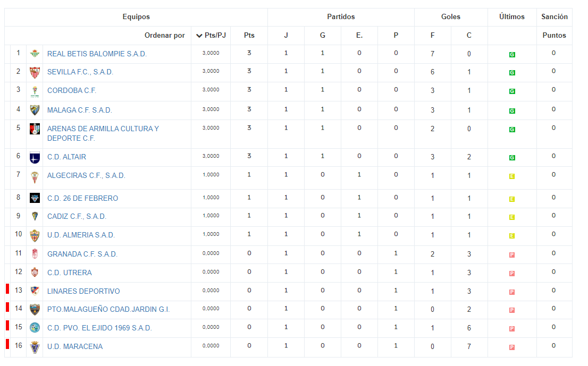The image size is (588, 366).
Task: Open ALGECIRAS C.F., S.A.D. team link
Action: [x=86, y=176]
